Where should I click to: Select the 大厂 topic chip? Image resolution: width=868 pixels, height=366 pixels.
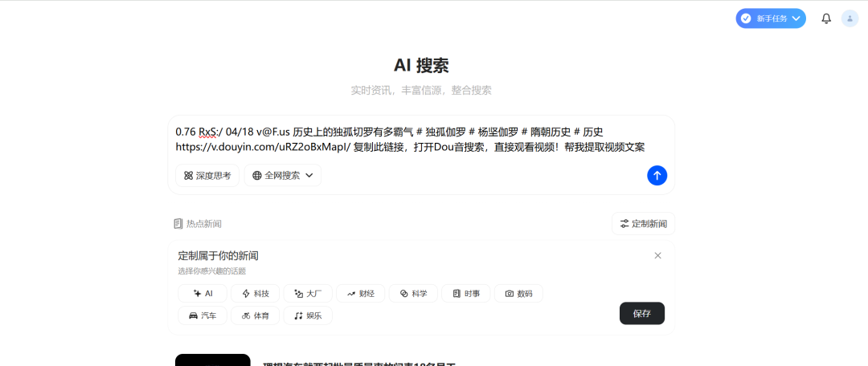pos(308,294)
